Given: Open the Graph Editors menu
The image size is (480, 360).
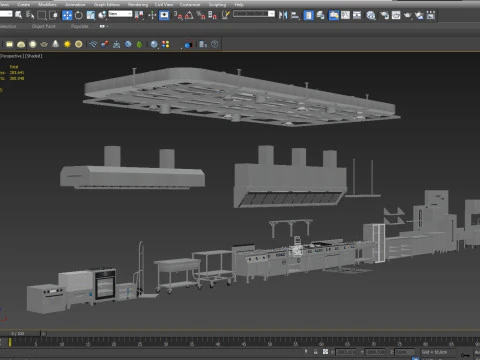Looking at the screenshot, I should [106, 5].
